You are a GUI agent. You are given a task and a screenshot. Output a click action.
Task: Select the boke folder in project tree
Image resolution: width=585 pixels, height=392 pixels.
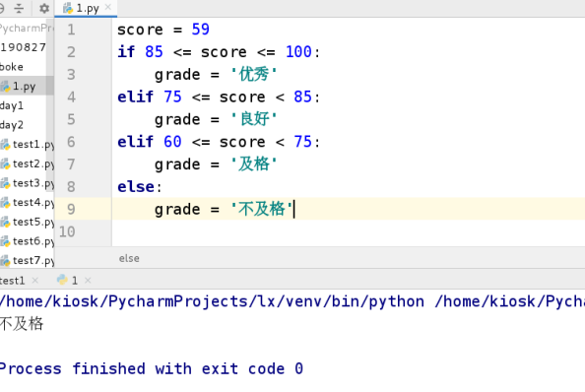(x=12, y=67)
